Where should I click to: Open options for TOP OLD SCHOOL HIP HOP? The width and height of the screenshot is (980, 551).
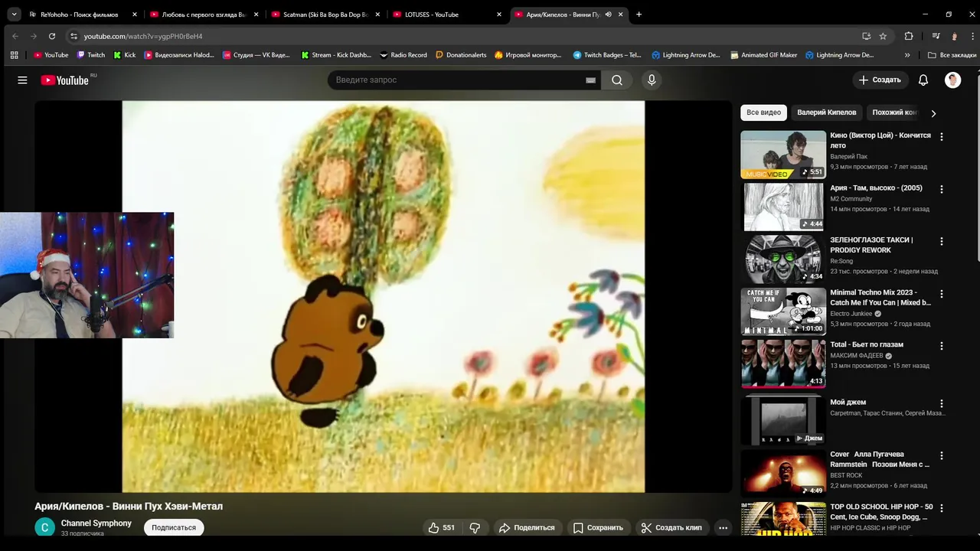[942, 507]
